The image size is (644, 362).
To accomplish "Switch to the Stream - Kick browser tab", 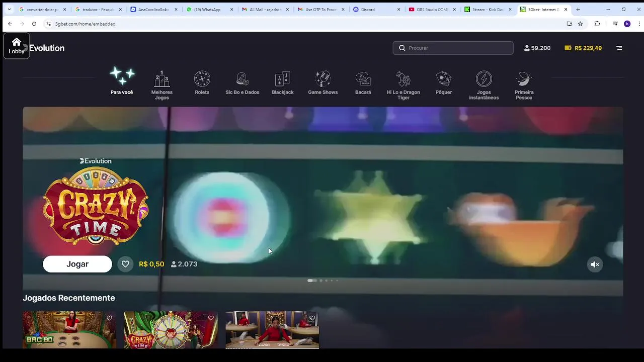I will coord(487,10).
